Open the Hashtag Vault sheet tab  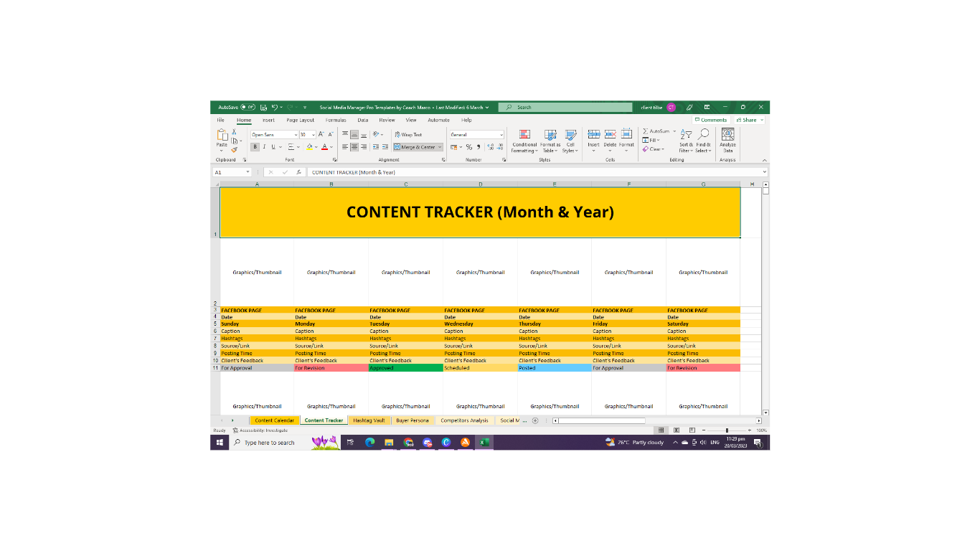369,420
